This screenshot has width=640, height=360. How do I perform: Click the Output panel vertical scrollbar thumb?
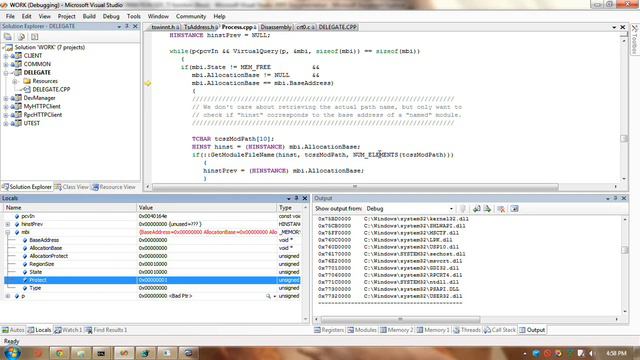[624, 250]
